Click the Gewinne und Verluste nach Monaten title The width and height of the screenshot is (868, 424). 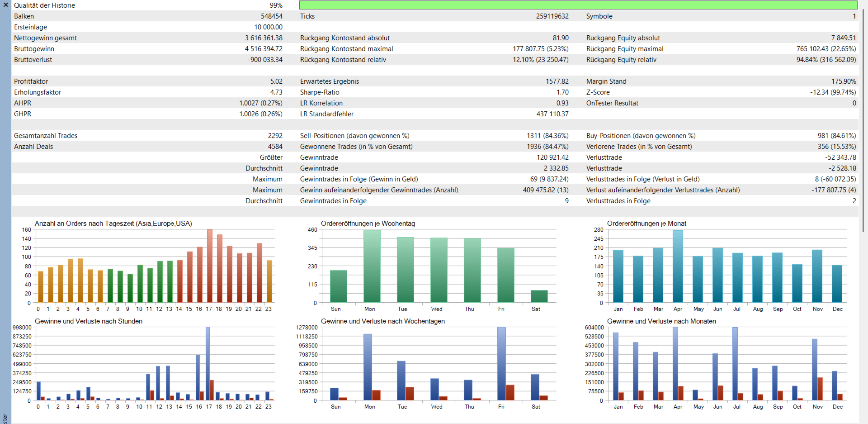[661, 321]
